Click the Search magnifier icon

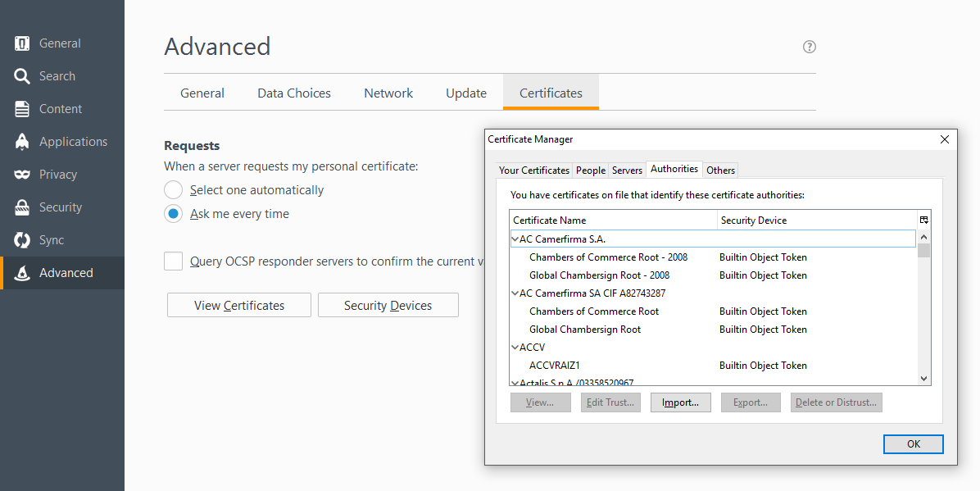[23, 76]
